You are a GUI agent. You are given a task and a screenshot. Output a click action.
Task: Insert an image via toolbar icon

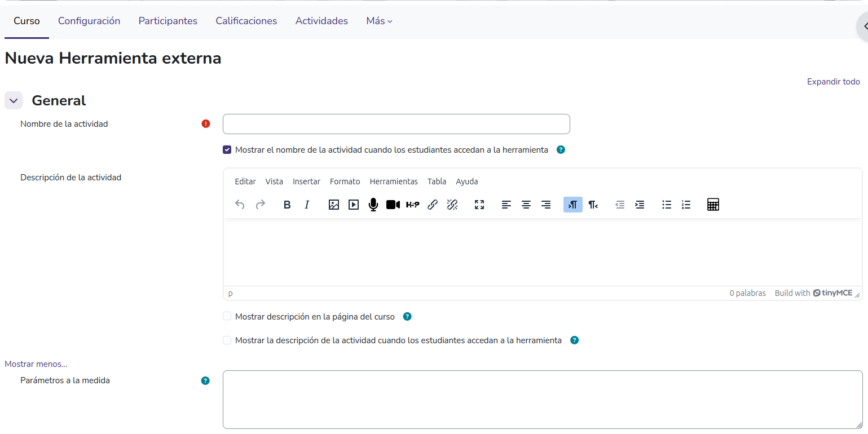click(x=334, y=205)
